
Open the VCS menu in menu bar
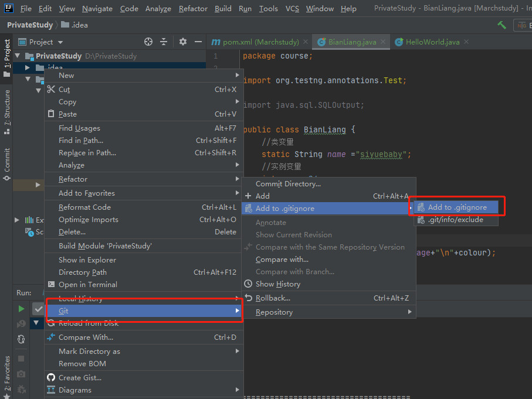click(x=292, y=9)
